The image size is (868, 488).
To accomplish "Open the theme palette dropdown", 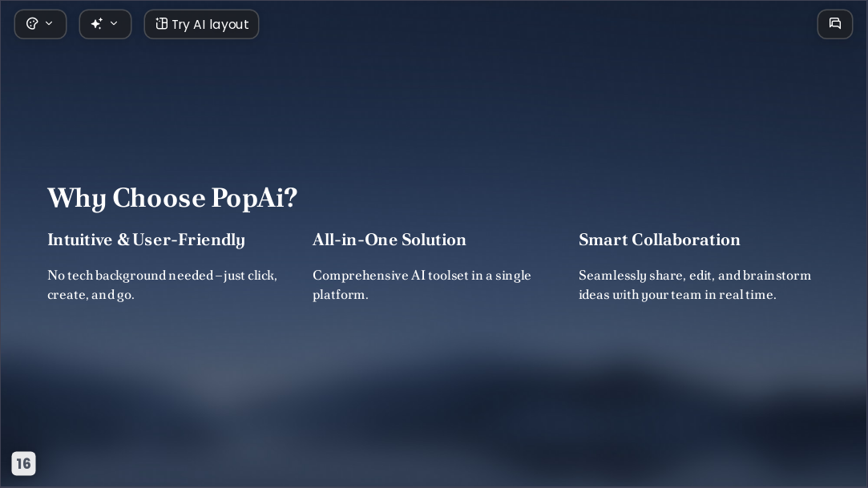I will (x=40, y=24).
